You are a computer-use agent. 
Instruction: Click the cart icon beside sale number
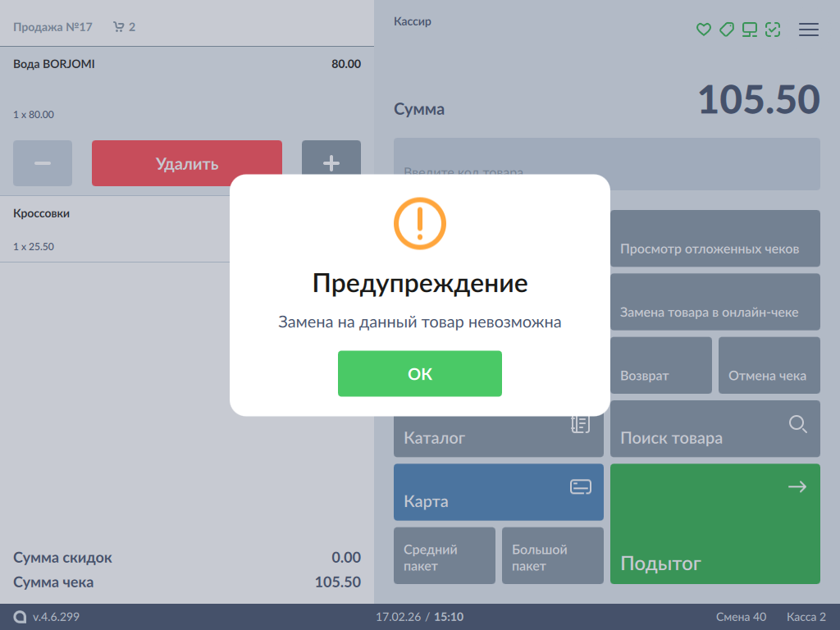coord(119,27)
